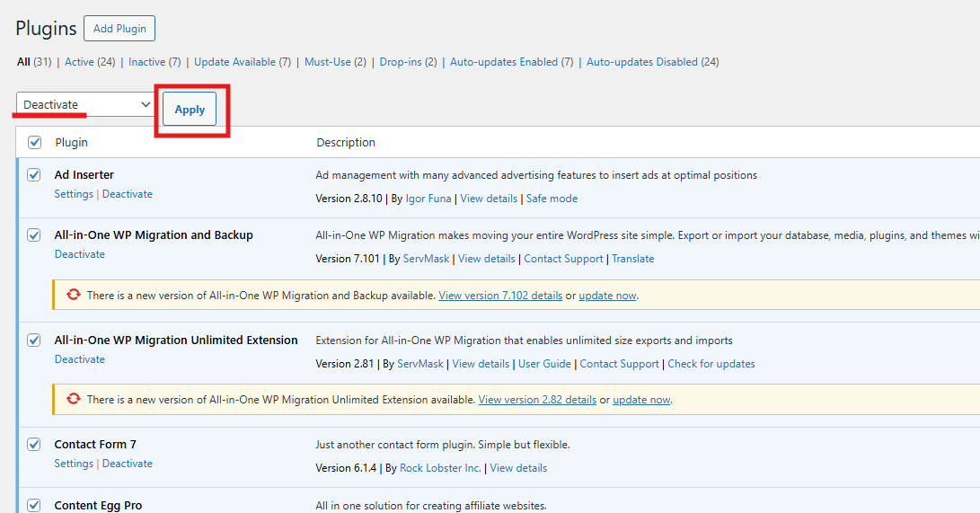
Task: Open the bulk actions dropdown showing Deactivate
Action: 86,105
